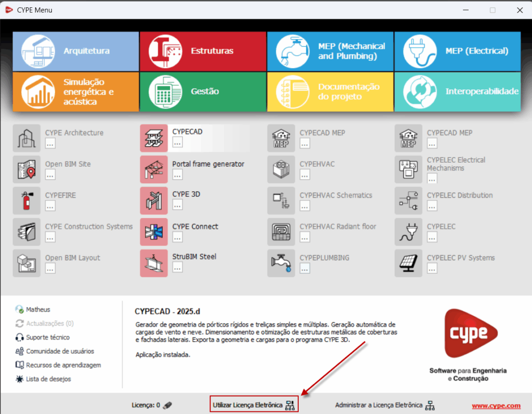Open ... options under CYPE Connect
Screen dimensions: 532x414
click(x=178, y=237)
